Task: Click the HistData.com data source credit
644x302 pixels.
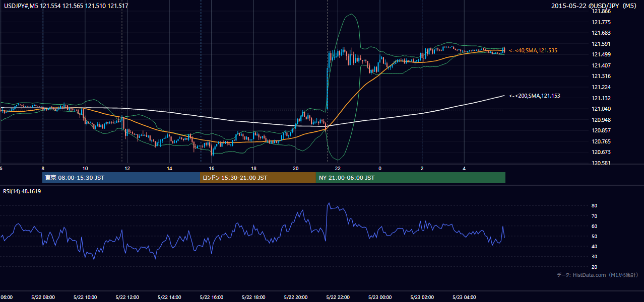Action: 598,275
